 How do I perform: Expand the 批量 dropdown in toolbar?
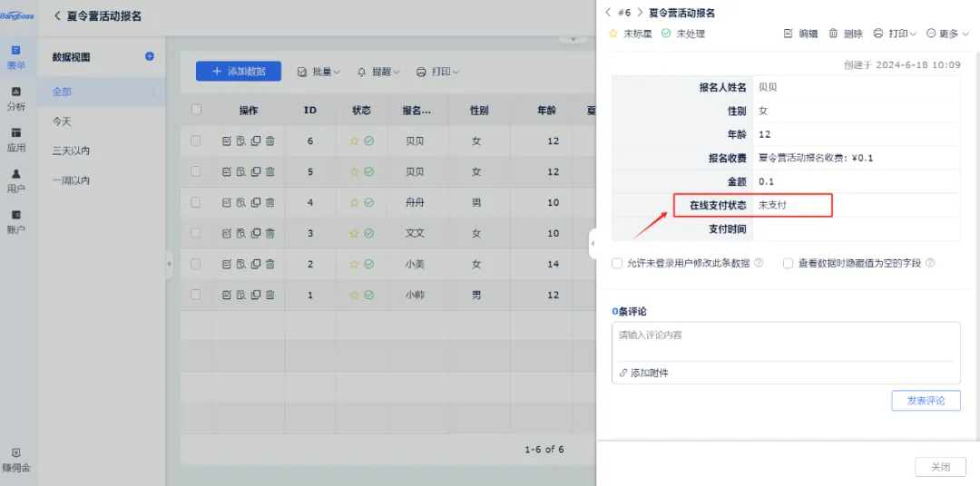click(x=318, y=72)
